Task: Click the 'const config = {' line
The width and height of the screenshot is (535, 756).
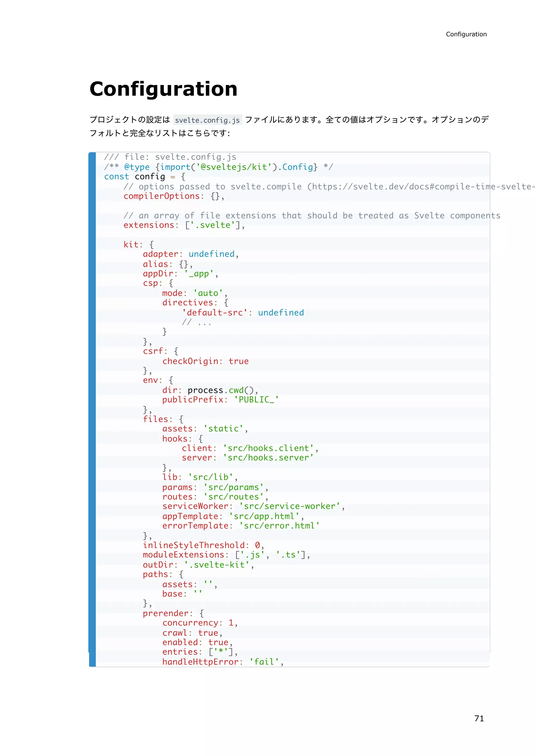Action: pos(145,176)
